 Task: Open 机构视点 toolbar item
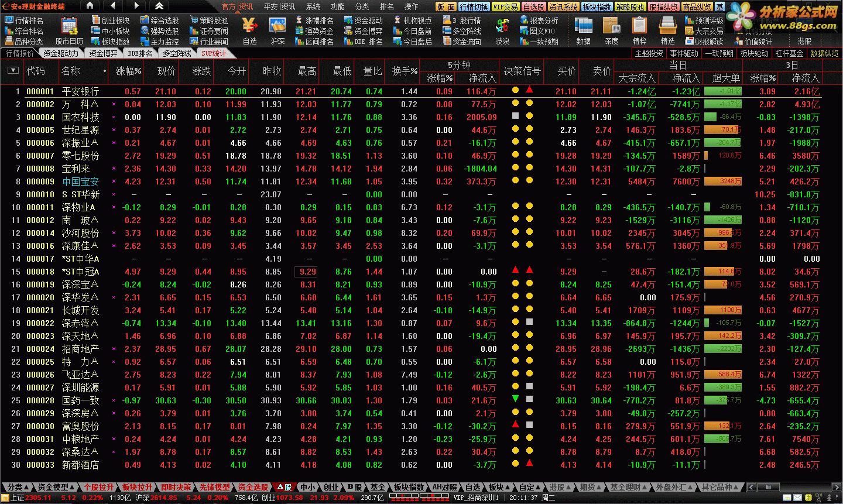[413, 20]
